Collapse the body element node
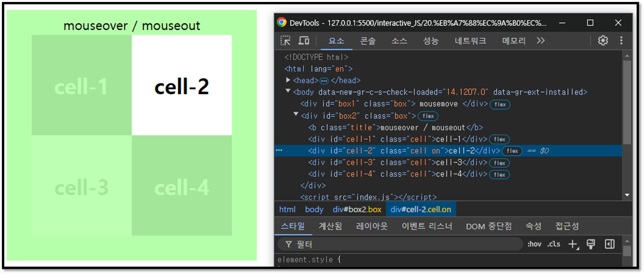 click(x=288, y=91)
